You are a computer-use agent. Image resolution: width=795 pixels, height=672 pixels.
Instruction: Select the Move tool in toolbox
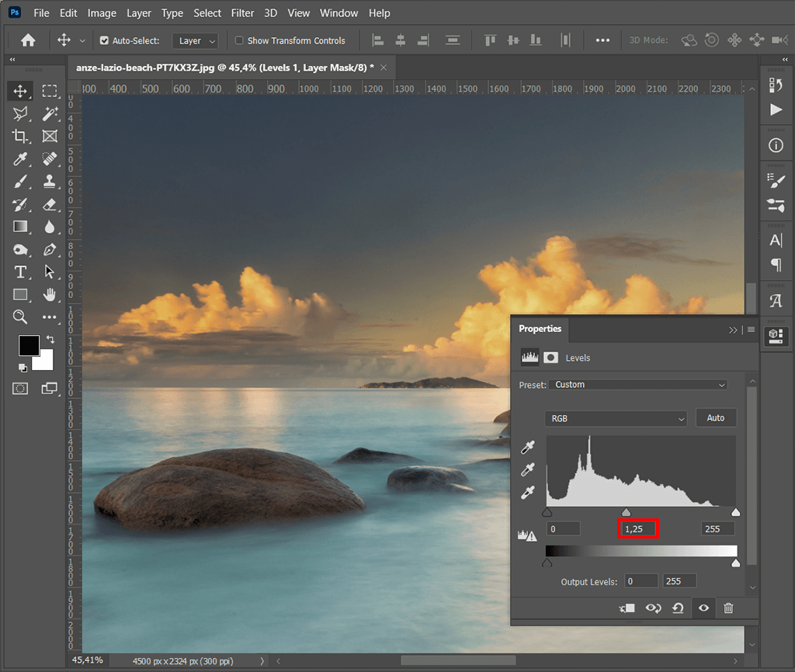20,92
